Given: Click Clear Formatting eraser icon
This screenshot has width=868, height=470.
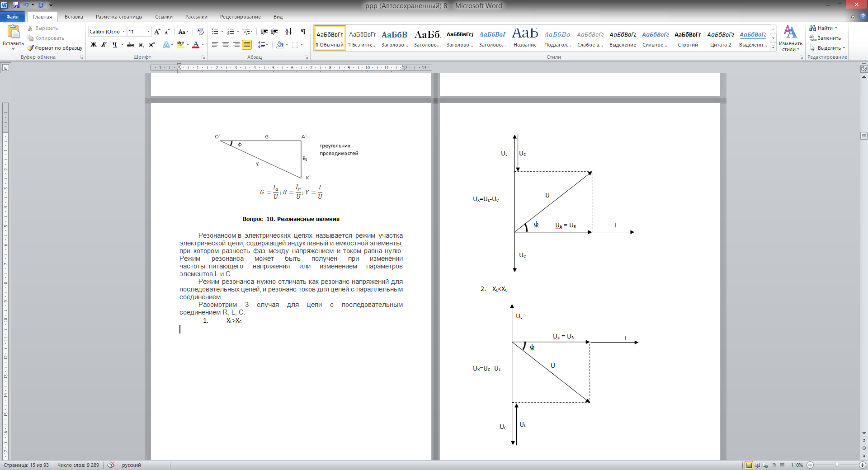Looking at the screenshot, I should (x=200, y=32).
